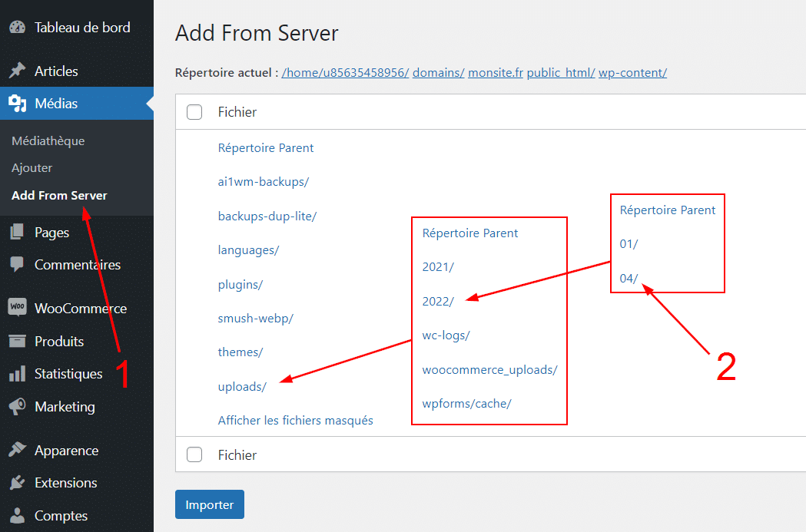Click the WooCommerce logo icon
806x532 pixels.
tap(17, 308)
